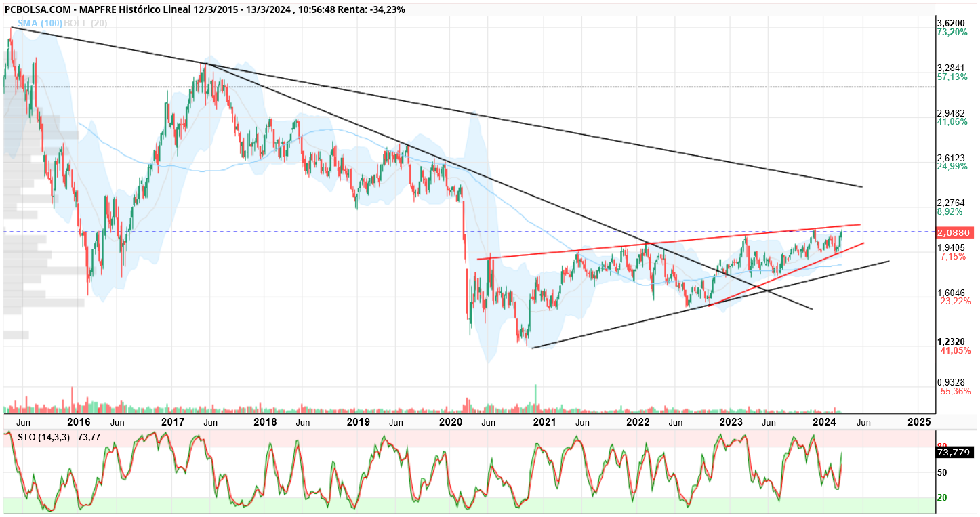Click the -23,22% percentage label
Viewport: 980px width, 517px height.
(954, 301)
